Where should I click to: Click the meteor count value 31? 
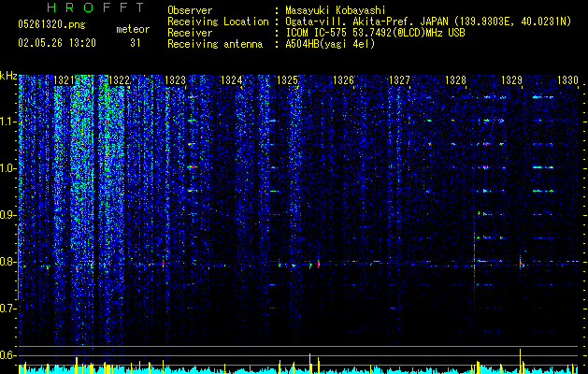click(x=136, y=43)
